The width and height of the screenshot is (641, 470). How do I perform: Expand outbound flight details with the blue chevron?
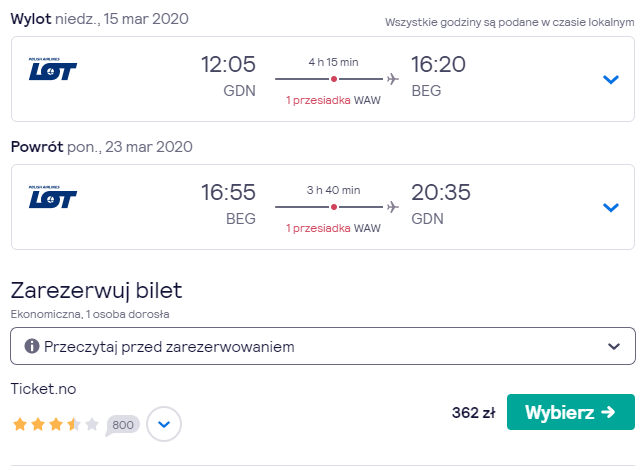click(x=611, y=79)
